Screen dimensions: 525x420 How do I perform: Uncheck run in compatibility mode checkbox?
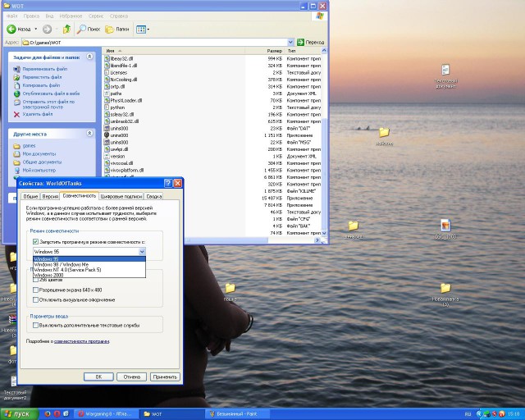(x=35, y=241)
